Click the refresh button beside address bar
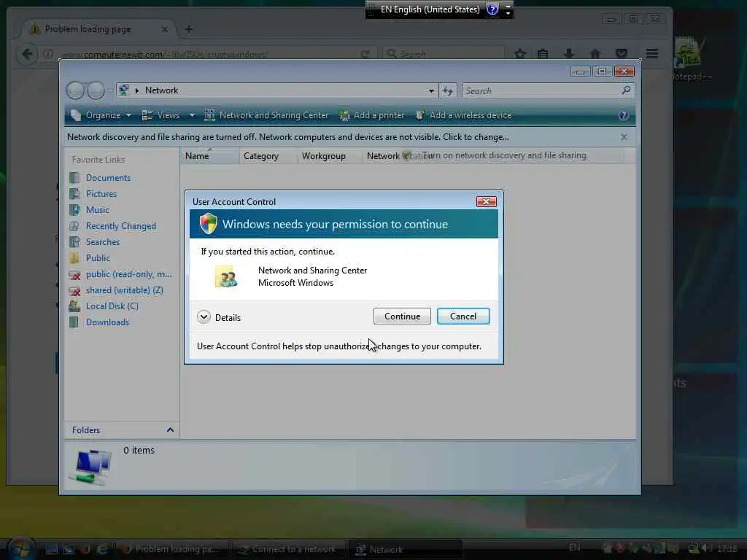Screen dimensions: 747x560 (x=448, y=90)
